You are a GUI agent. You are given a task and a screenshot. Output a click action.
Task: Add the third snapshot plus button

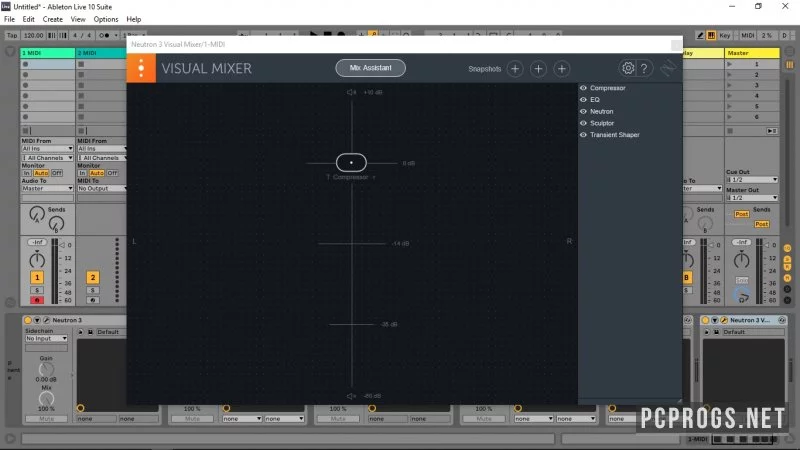(x=562, y=69)
